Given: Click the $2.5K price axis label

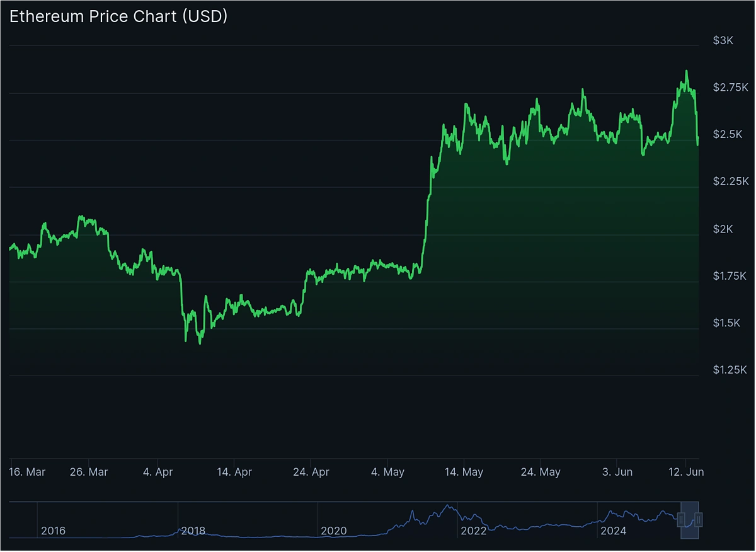Looking at the screenshot, I should tap(728, 134).
